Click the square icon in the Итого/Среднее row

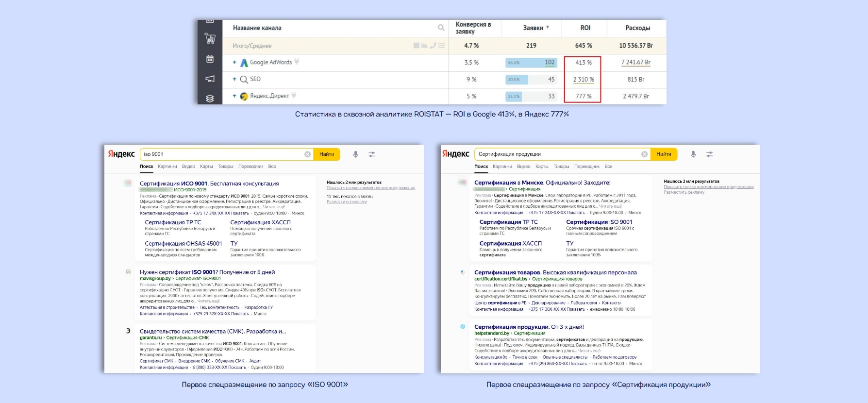416,46
